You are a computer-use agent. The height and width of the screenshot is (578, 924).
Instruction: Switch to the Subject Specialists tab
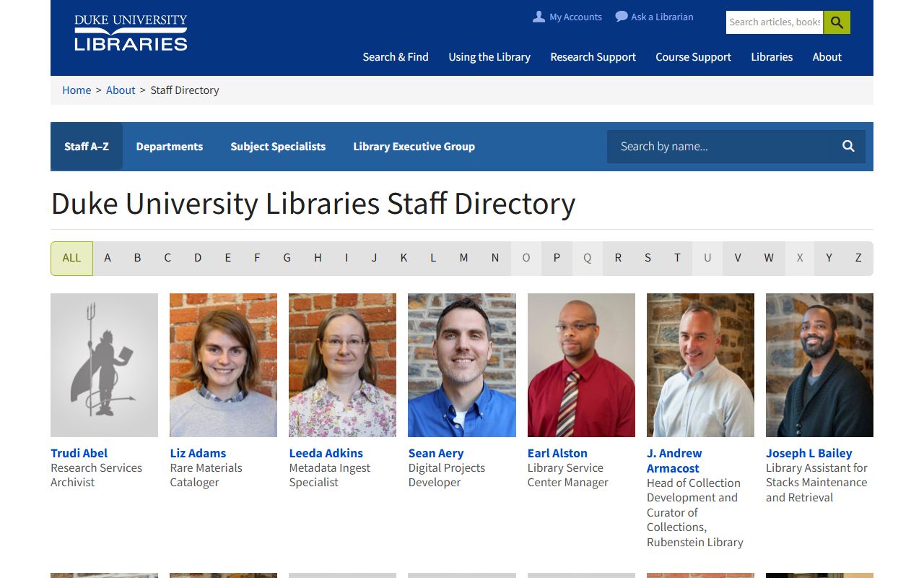tap(278, 147)
